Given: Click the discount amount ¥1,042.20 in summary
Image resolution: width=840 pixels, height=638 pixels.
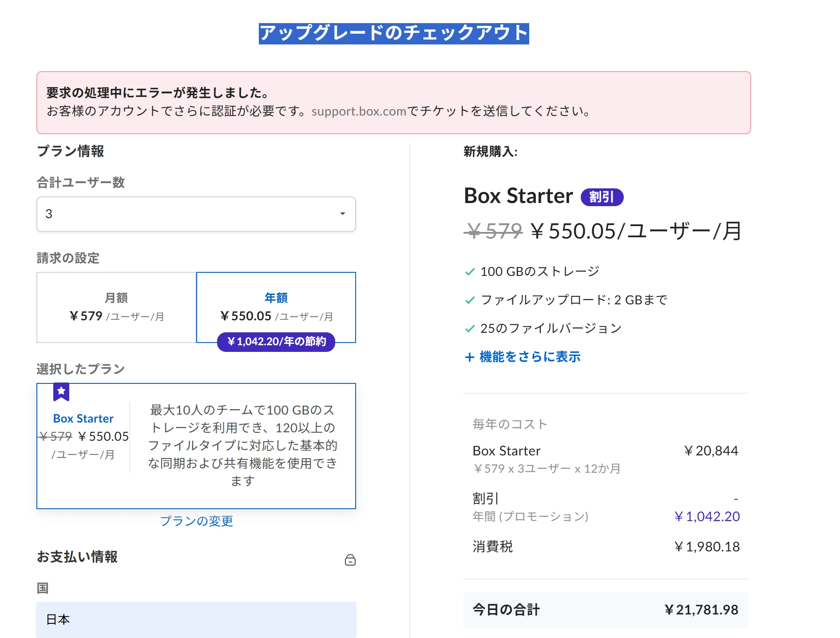Looking at the screenshot, I should (707, 517).
